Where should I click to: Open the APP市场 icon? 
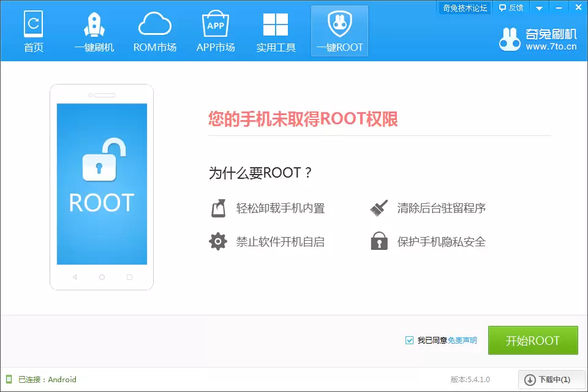pyautogui.click(x=216, y=24)
